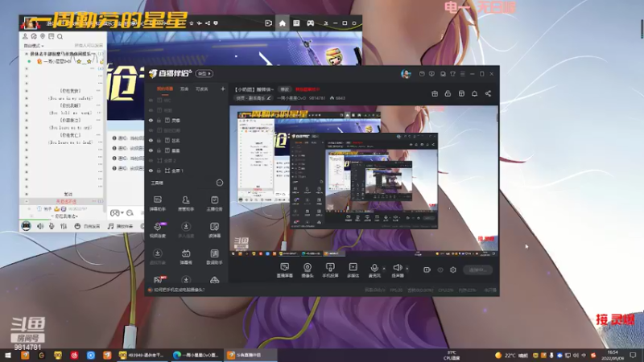Toggle visibility of the 签名 source
Screen dimensions: 644x362
click(151, 140)
